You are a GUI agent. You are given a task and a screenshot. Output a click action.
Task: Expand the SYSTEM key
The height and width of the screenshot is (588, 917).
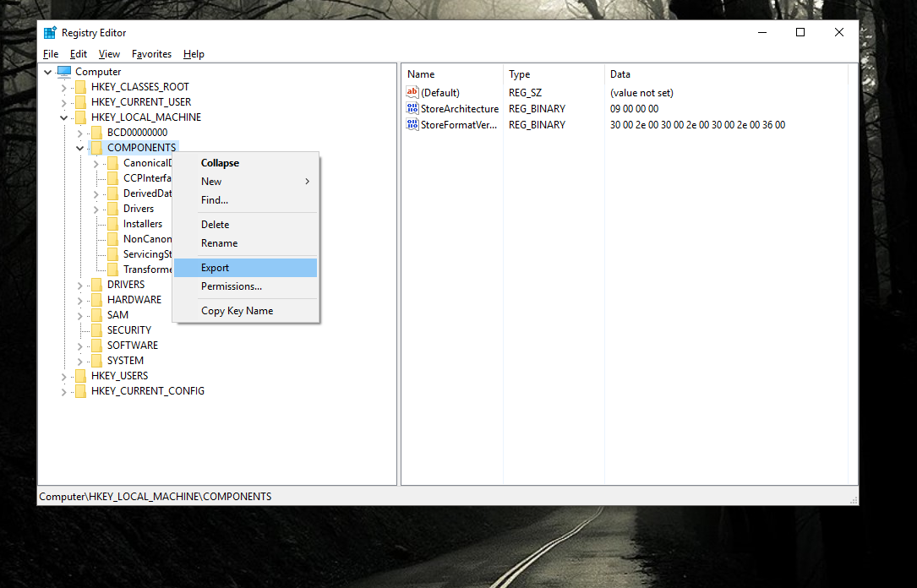click(x=80, y=362)
